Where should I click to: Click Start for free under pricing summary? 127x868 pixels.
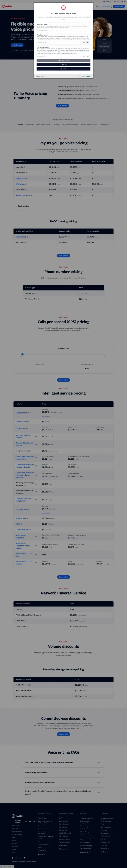(62, 105)
